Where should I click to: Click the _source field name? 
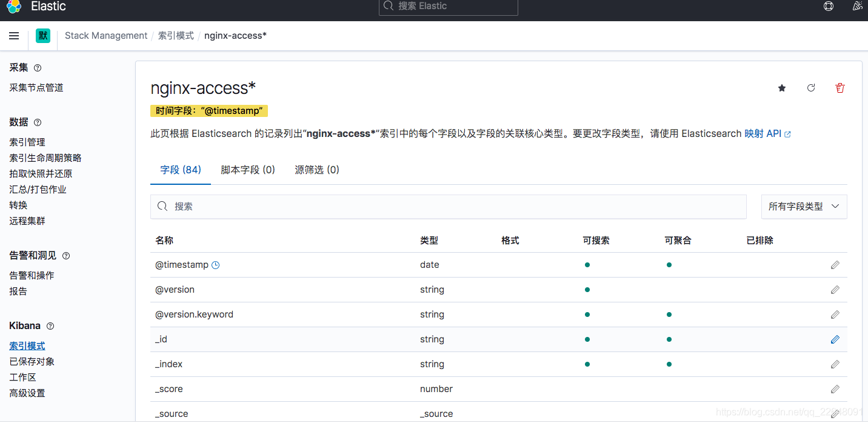[x=172, y=414]
